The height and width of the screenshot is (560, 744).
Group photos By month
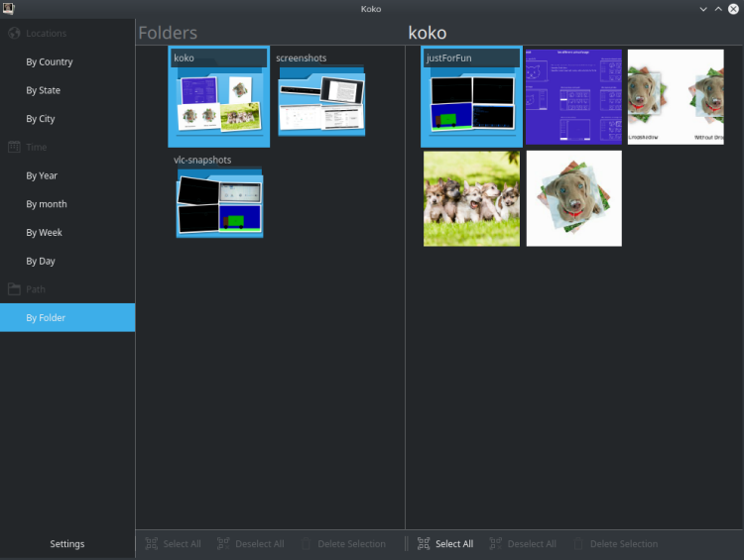click(x=47, y=204)
